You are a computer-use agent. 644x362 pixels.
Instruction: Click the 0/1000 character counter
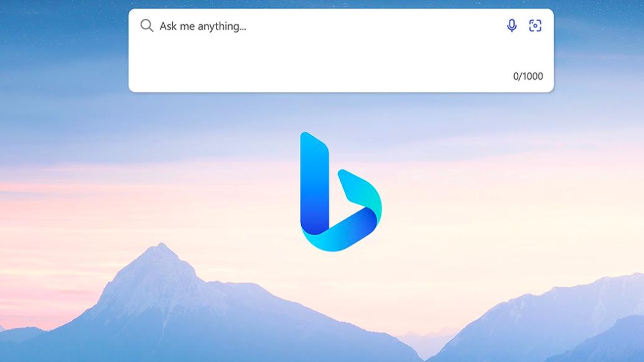click(528, 77)
